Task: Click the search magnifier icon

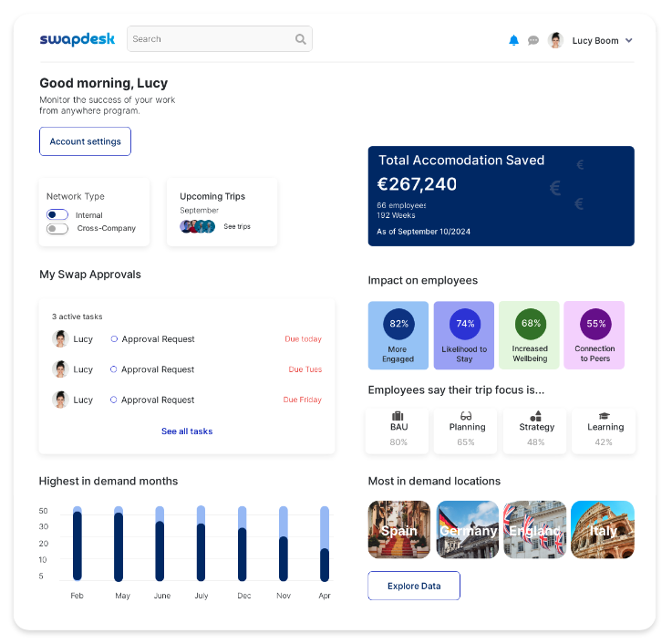Action: tap(300, 39)
